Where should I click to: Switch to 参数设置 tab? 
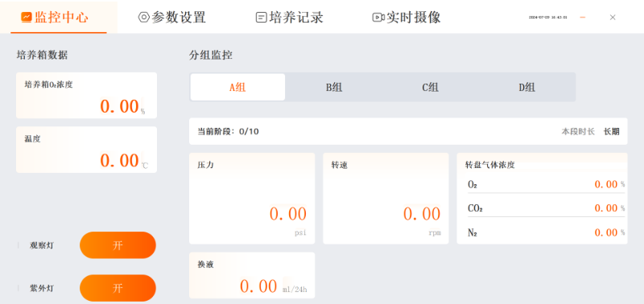(x=171, y=17)
